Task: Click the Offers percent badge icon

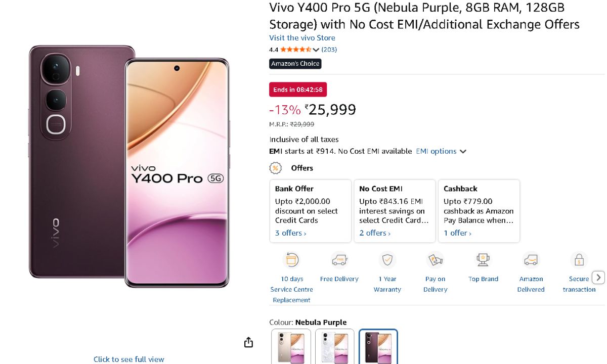Action: tap(275, 168)
